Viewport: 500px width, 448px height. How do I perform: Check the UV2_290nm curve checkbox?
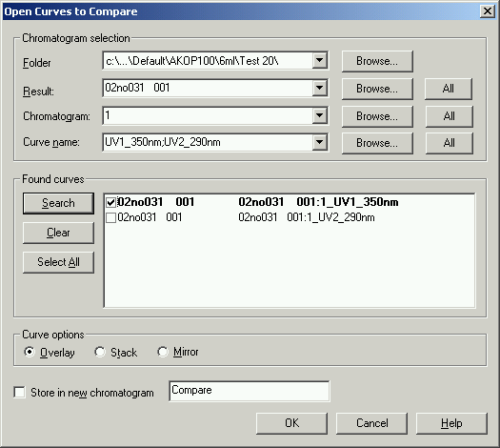(x=110, y=218)
